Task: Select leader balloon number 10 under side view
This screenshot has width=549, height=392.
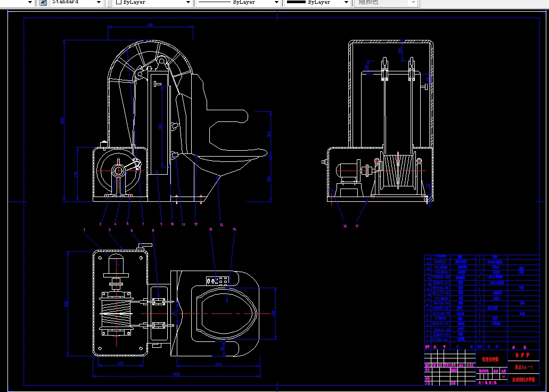Action: point(173,224)
